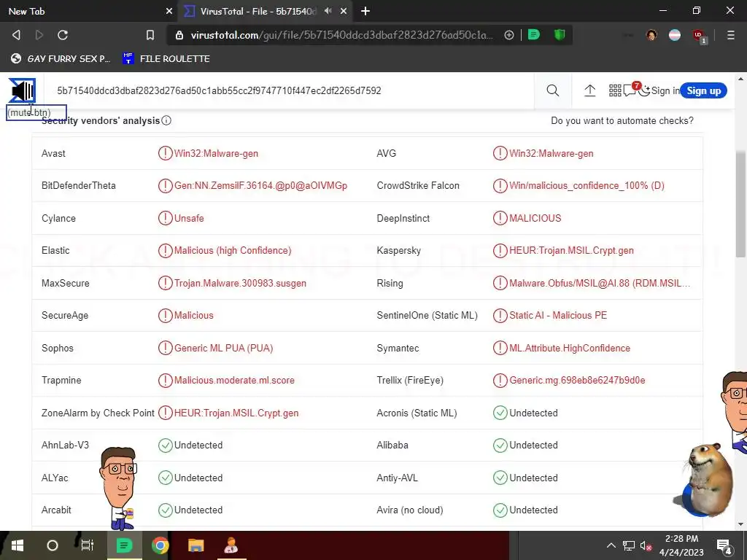
Task: Click the SecureAge Malicious result
Action: pyautogui.click(x=193, y=315)
